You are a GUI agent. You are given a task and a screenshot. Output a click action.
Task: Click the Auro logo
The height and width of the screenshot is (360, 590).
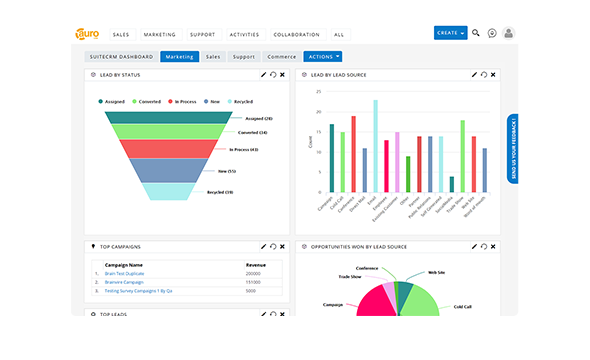[87, 34]
